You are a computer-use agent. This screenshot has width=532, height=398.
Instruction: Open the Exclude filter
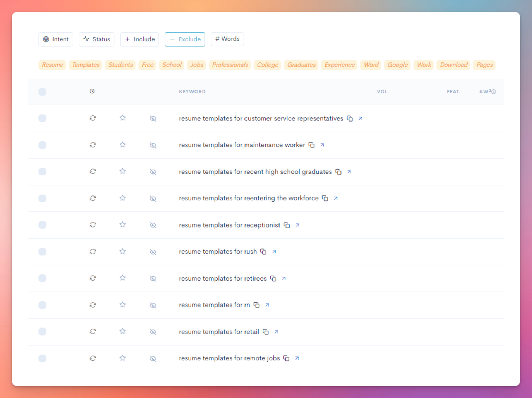185,39
